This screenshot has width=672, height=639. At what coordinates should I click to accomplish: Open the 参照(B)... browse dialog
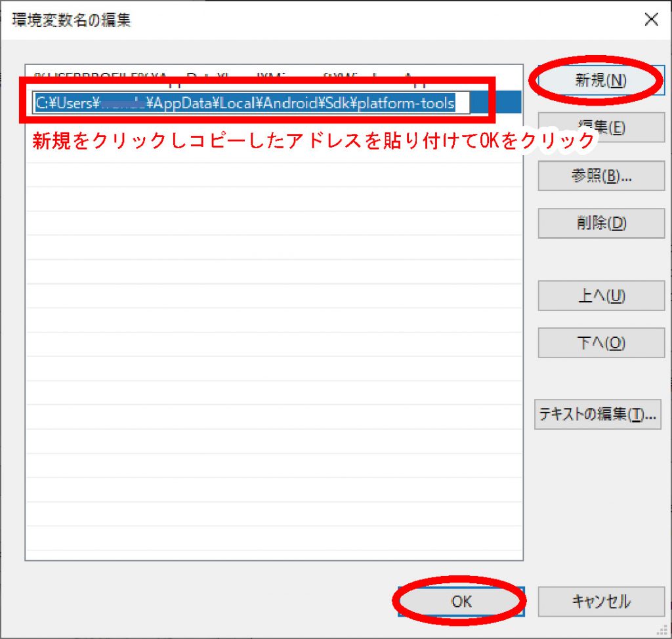(x=601, y=176)
